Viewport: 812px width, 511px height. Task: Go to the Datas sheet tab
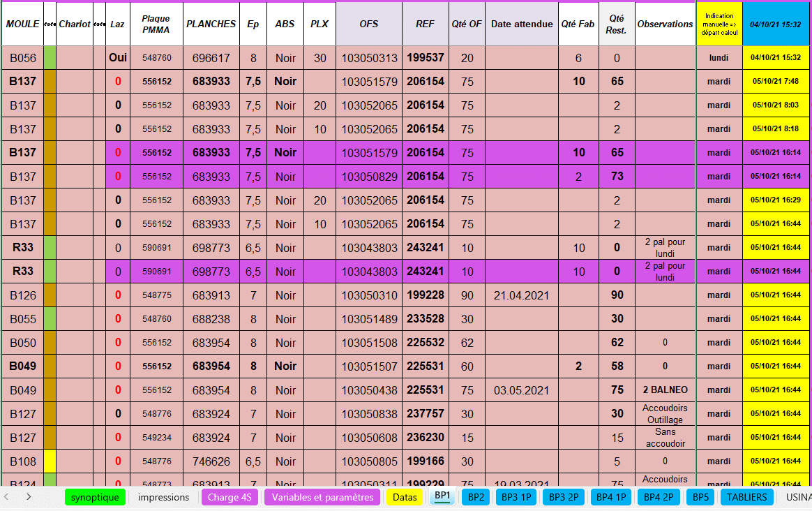[x=405, y=497]
